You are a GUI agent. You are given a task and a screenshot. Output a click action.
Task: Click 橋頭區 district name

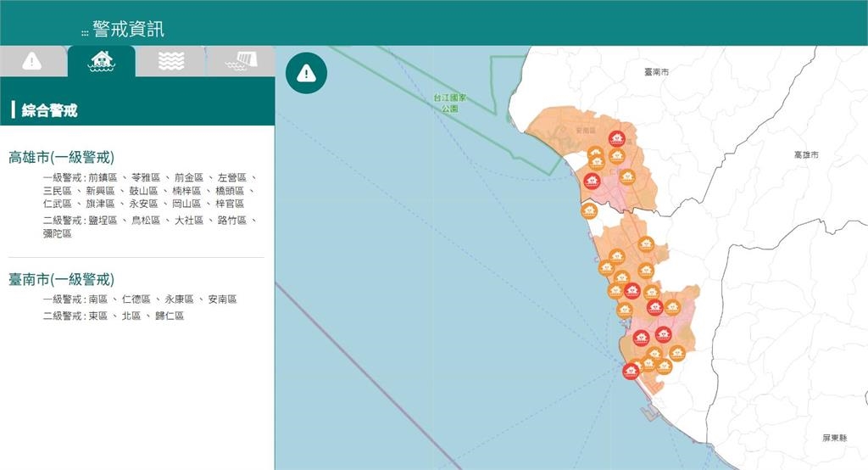(230, 191)
